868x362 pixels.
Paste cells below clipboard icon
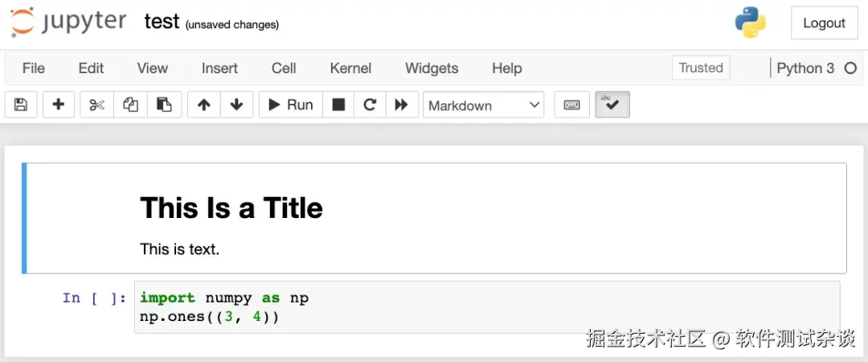[164, 105]
